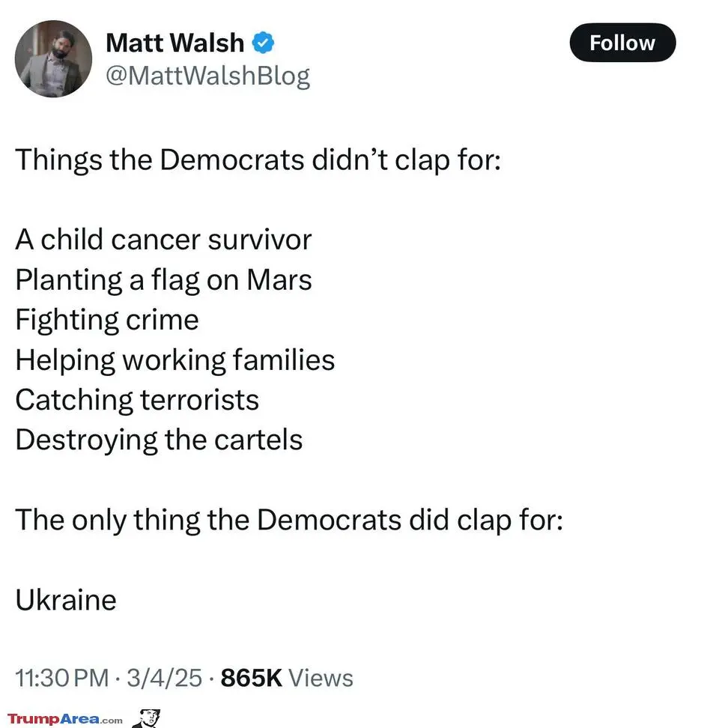The image size is (704, 728).
Task: Select the 3/4/25 post date
Action: point(165,678)
